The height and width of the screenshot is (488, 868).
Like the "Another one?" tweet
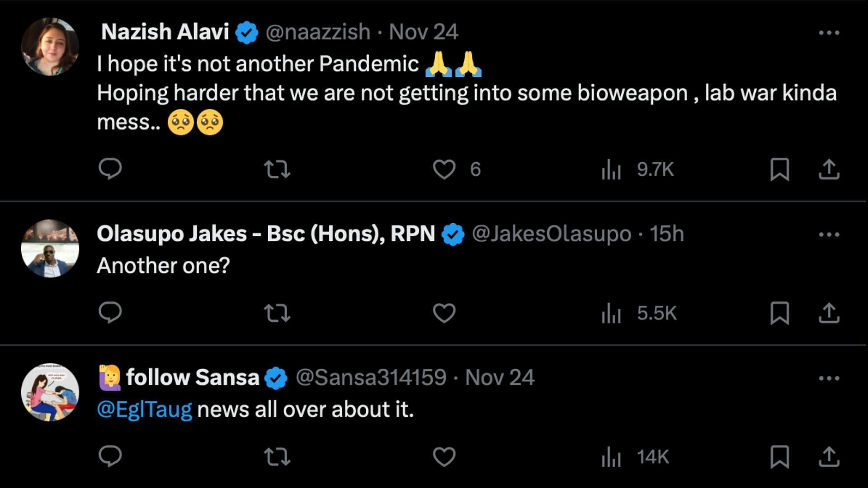click(x=444, y=313)
